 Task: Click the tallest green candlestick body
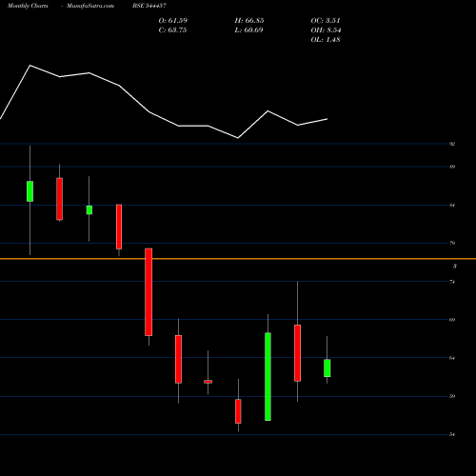(x=268, y=377)
